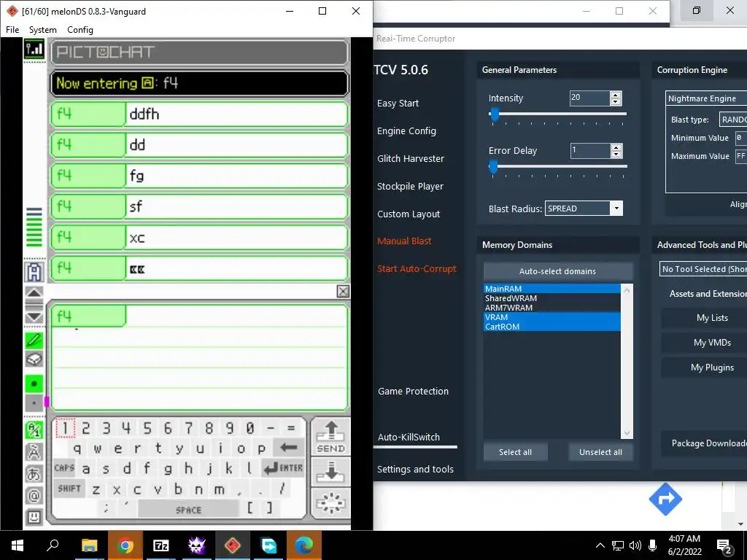This screenshot has width=747, height=560.
Task: Click the Error Delay value field
Action: 591,151
